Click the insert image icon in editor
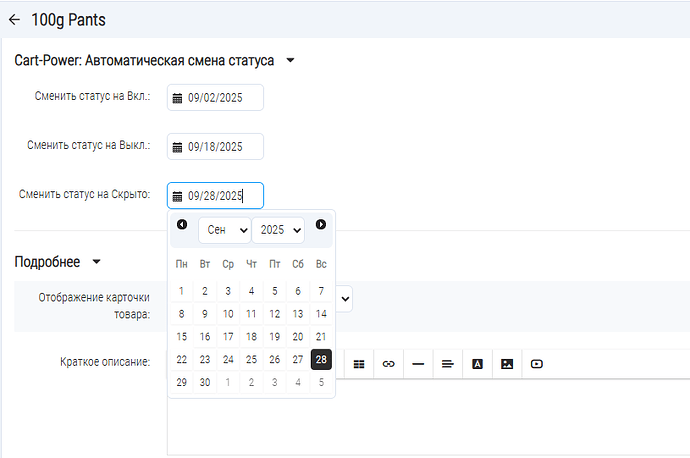Image resolution: width=690 pixels, height=458 pixels. point(507,364)
